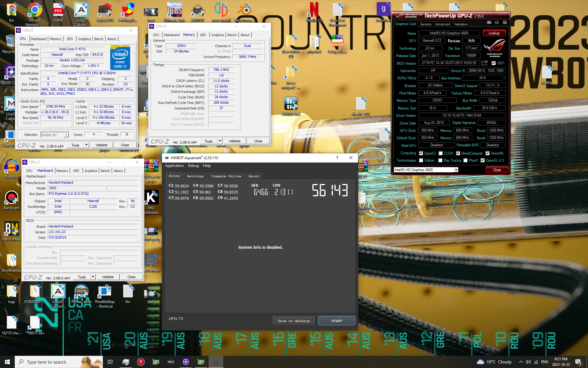Toggle the OpenGL 4.3 checkbox
Viewport: 588px width, 368px height.
482,160
